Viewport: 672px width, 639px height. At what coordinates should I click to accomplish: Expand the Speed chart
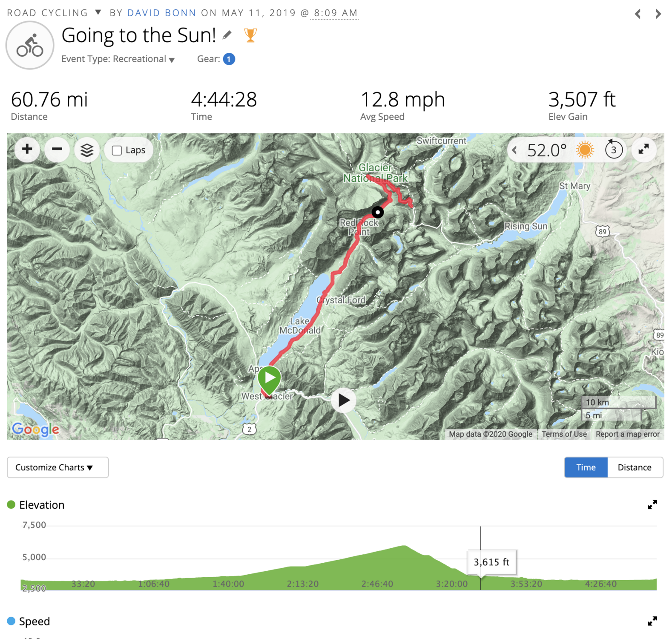click(x=652, y=621)
